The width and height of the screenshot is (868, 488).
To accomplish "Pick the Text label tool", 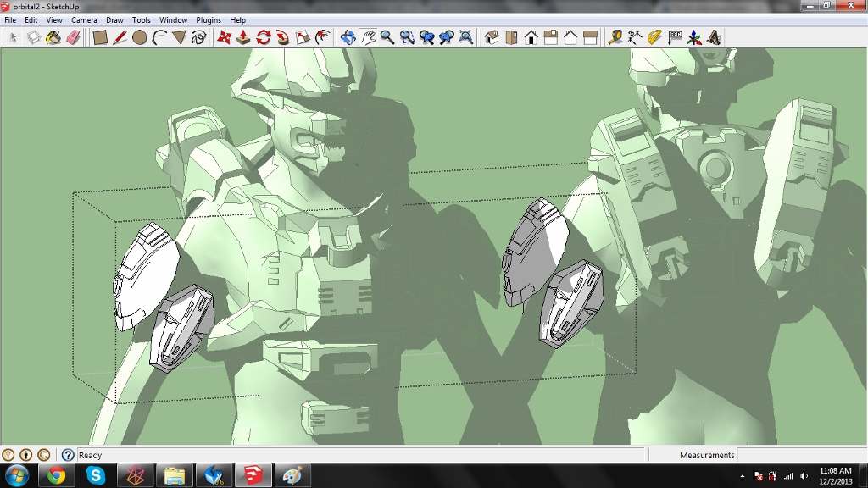I will coord(675,37).
